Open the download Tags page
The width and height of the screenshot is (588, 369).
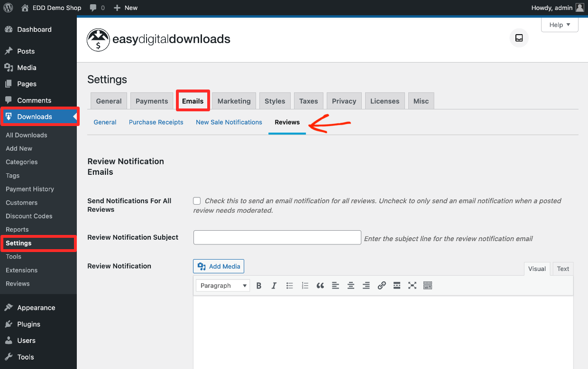13,175
